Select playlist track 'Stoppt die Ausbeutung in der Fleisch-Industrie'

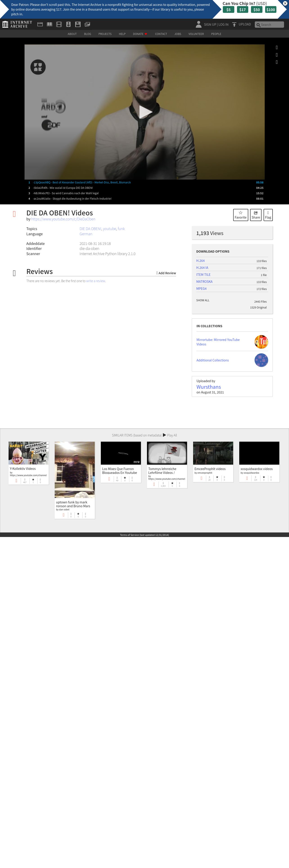tap(144, 199)
